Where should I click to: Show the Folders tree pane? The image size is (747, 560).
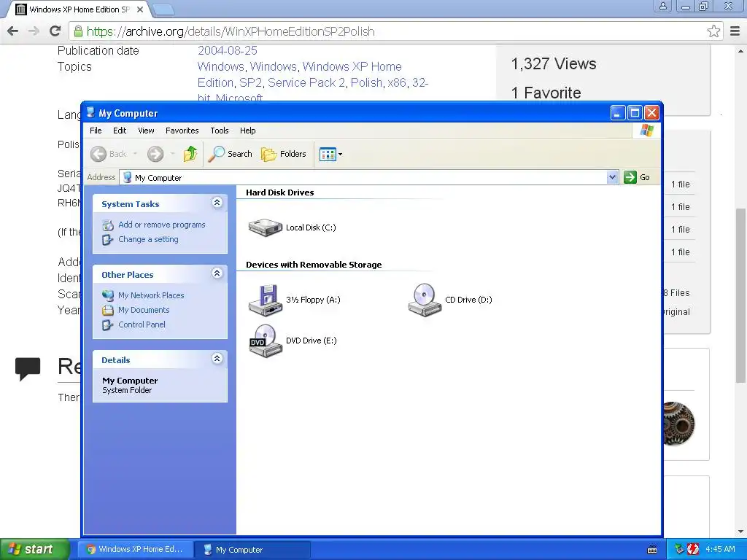click(284, 154)
